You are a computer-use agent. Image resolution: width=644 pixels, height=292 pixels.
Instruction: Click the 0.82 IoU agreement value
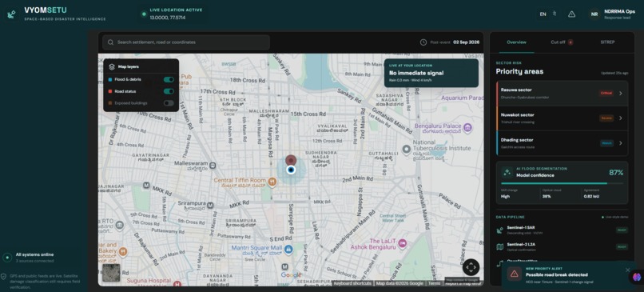click(590, 196)
